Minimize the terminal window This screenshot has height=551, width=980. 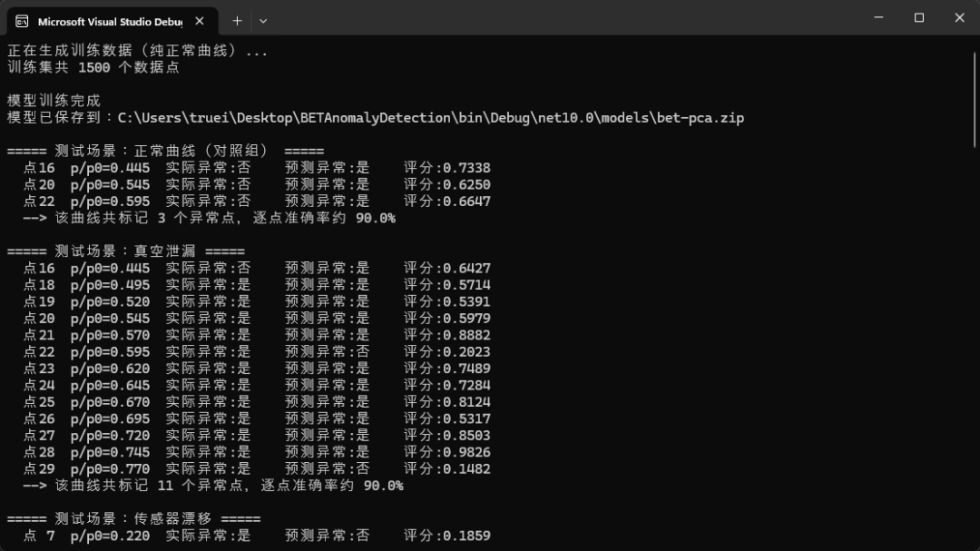coord(878,17)
